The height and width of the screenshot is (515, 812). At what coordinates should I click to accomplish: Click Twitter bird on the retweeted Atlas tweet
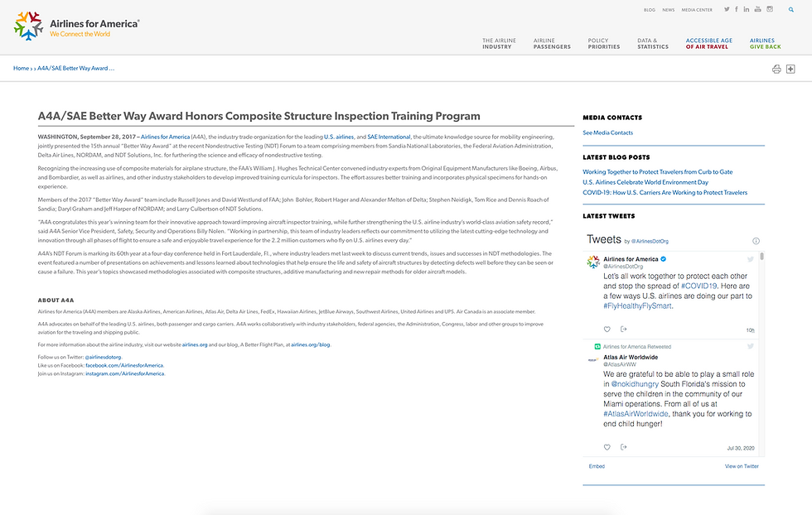click(750, 346)
